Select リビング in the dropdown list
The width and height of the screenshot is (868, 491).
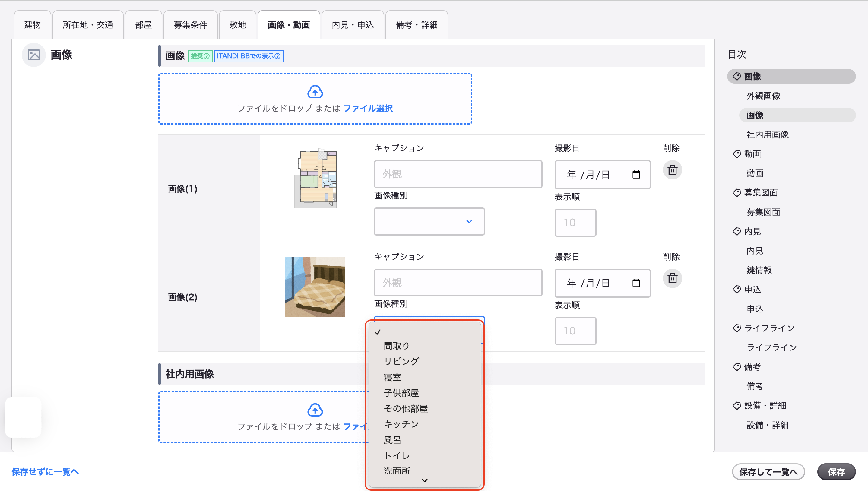(425, 361)
